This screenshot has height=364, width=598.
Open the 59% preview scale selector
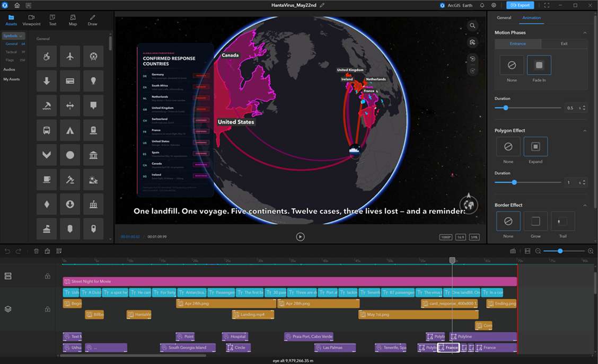click(474, 237)
